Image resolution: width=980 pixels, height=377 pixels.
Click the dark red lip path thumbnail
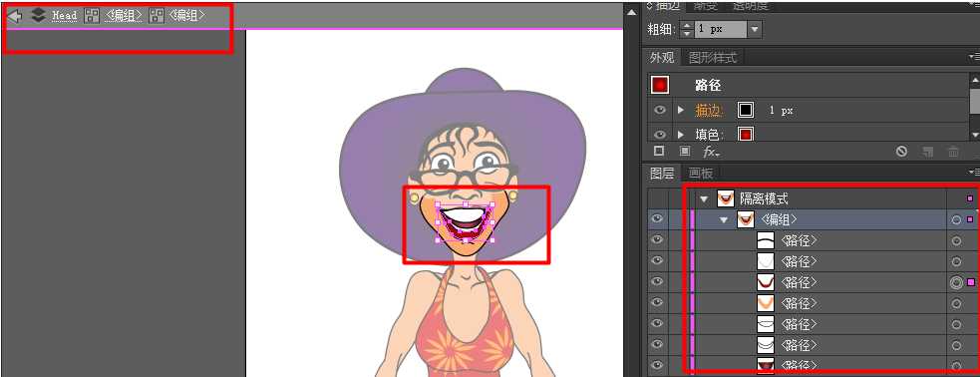click(766, 282)
